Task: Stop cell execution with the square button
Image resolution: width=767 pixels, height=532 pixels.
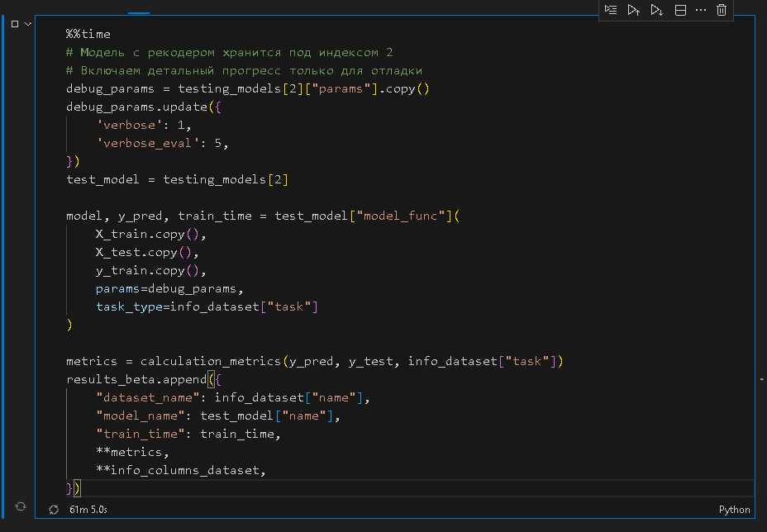Action: click(15, 24)
